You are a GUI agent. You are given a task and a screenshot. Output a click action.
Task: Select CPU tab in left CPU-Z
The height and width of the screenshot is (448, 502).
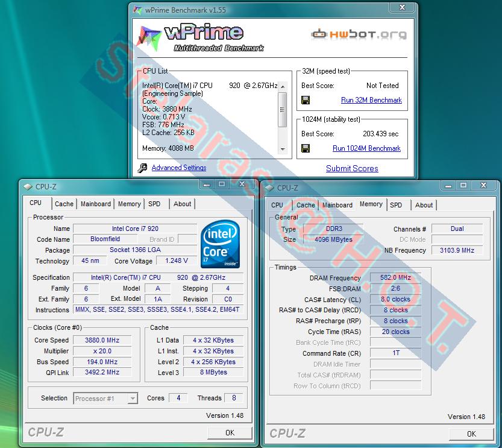pos(36,203)
